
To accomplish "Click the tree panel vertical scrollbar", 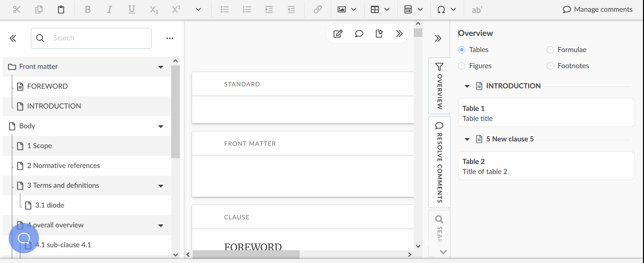I will coord(176,112).
